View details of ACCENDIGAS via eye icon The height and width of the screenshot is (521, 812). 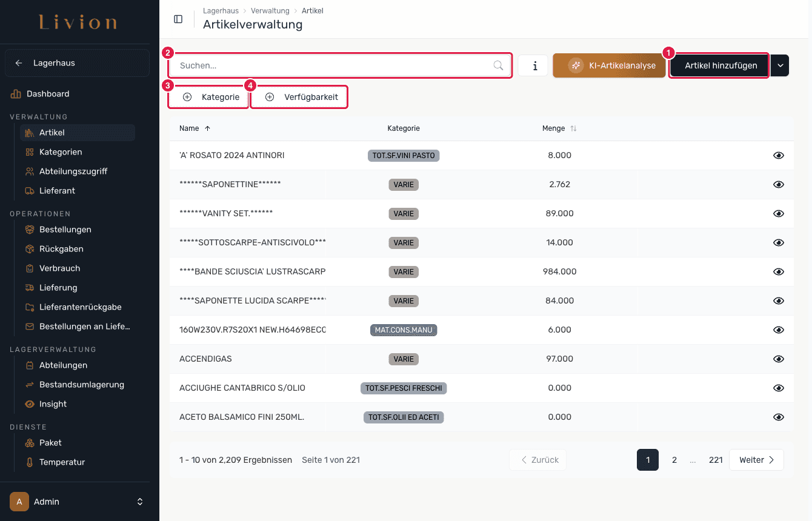(779, 359)
